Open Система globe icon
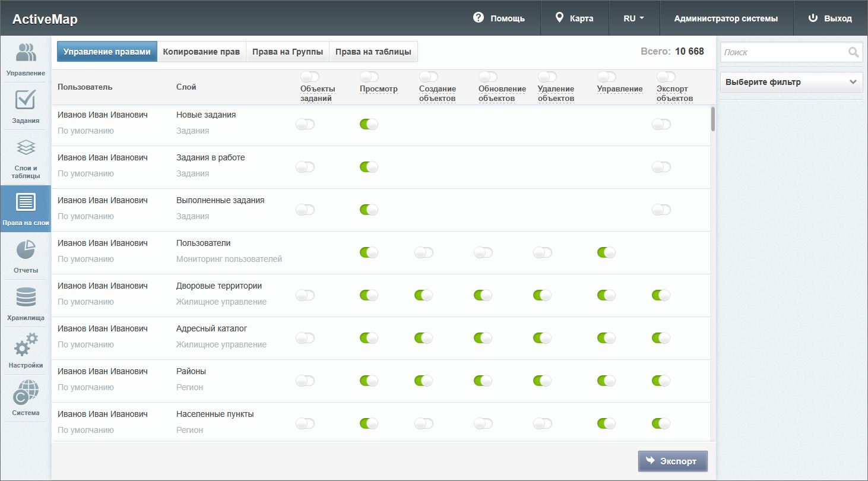The width and height of the screenshot is (868, 481). [26, 393]
